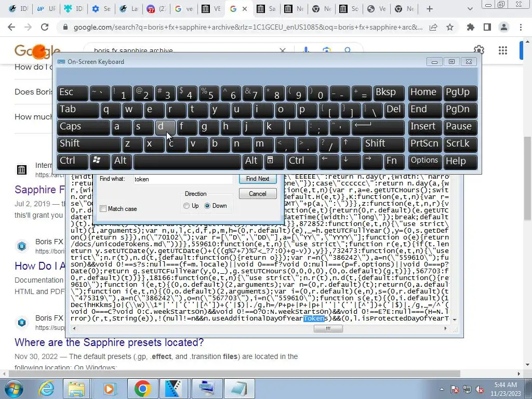
Task: Toggle the Fn key on keyboard
Action: click(x=394, y=161)
